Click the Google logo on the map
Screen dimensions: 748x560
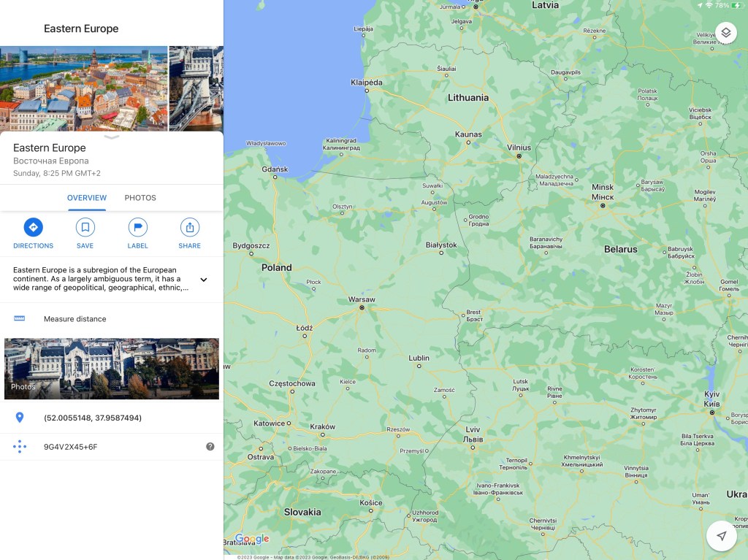252,539
